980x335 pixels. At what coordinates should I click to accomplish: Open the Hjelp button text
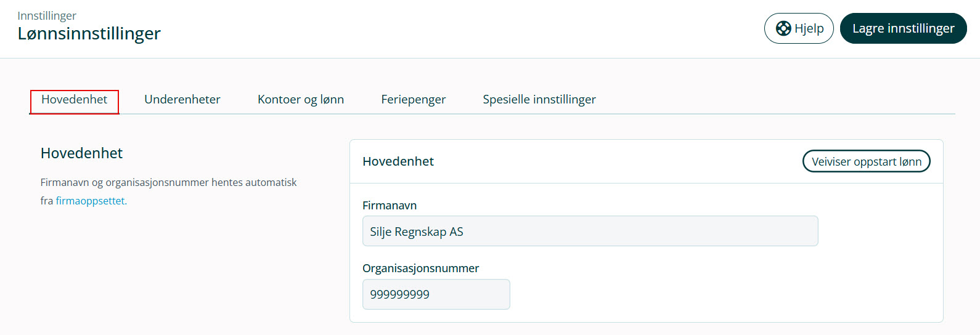809,28
